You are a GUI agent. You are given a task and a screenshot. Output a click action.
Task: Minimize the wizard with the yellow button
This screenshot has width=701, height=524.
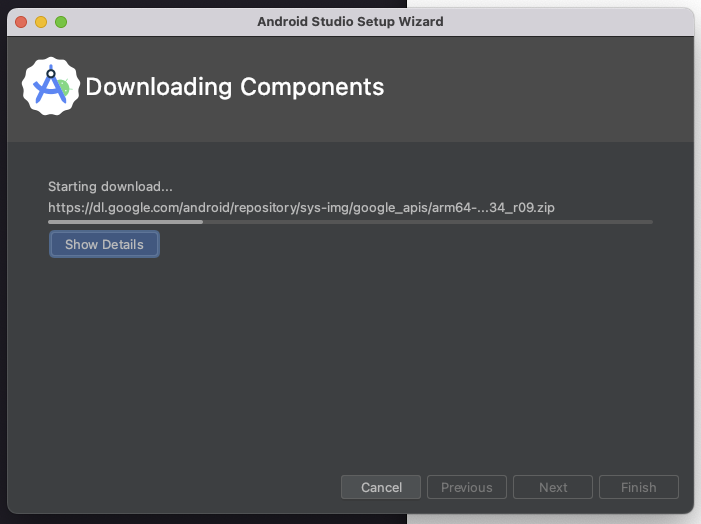(41, 22)
